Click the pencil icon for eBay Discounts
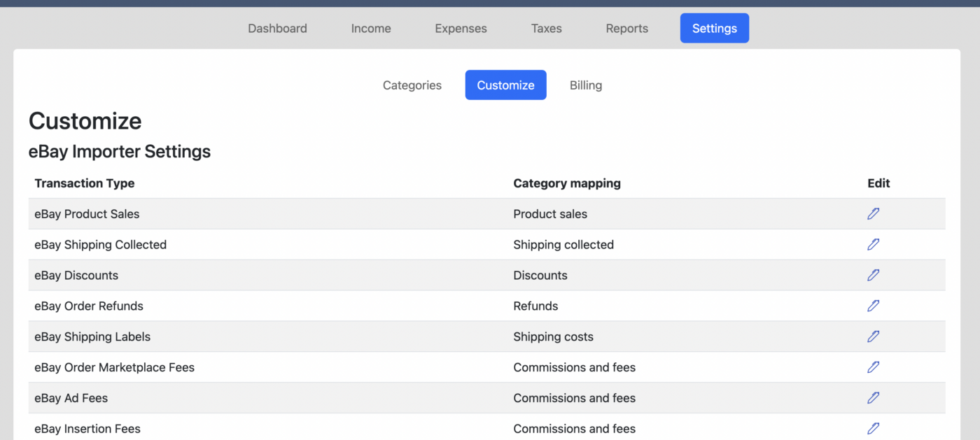Image resolution: width=980 pixels, height=440 pixels. (x=873, y=276)
